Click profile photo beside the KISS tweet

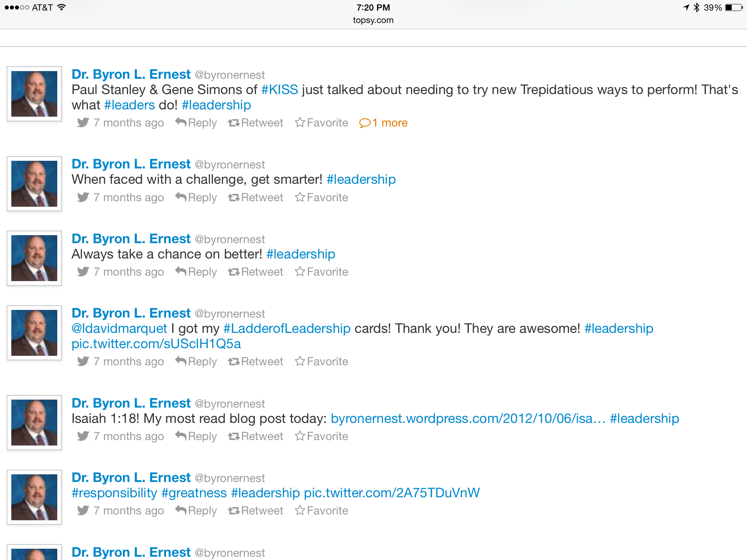pyautogui.click(x=34, y=94)
